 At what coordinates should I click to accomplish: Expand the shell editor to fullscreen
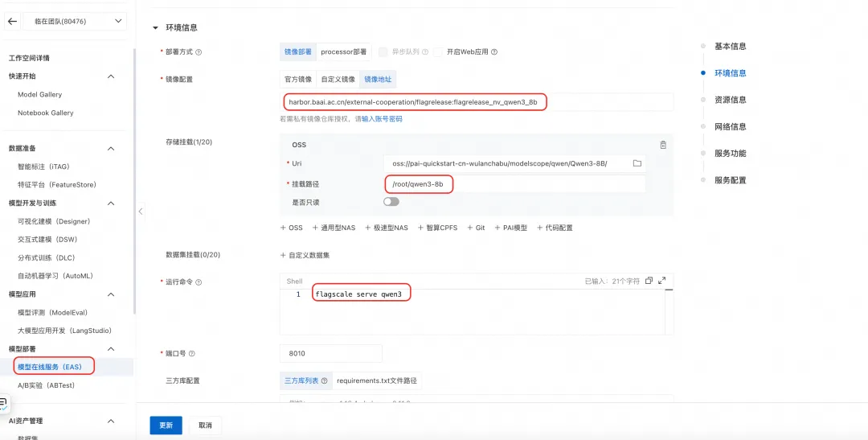662,281
